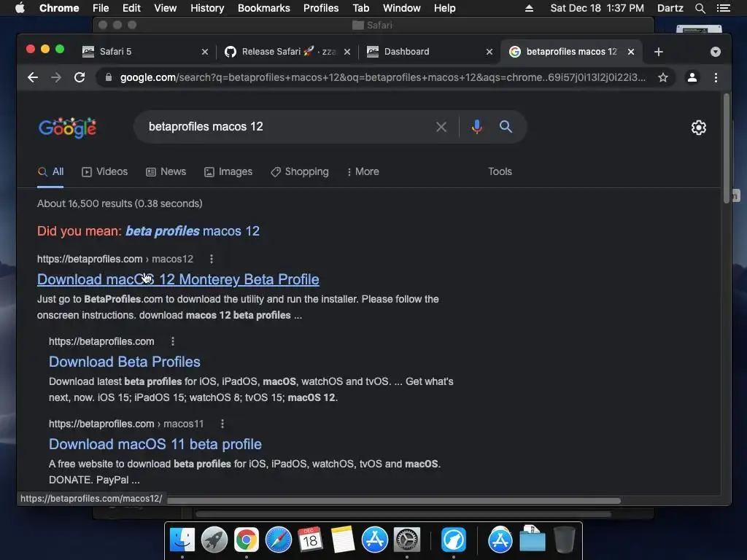
Task: Open options for the Download Beta Profiles result
Action: pyautogui.click(x=173, y=341)
